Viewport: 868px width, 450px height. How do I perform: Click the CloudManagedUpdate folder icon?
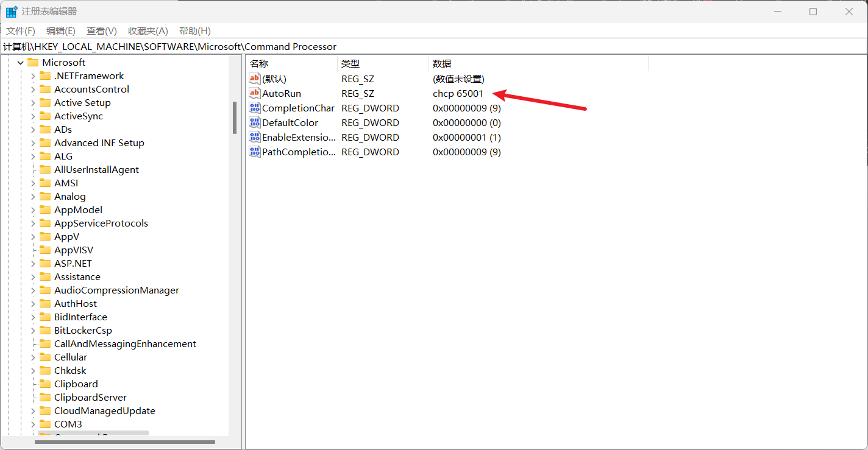[x=45, y=411]
